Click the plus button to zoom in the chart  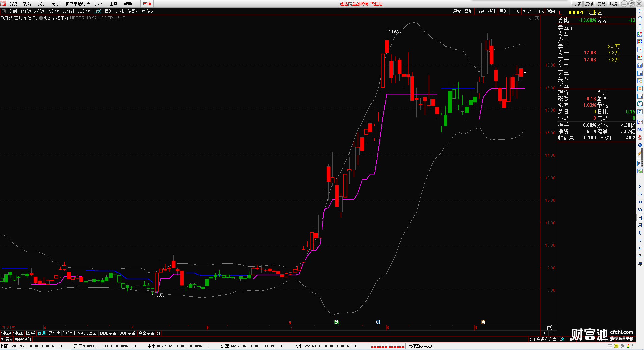click(544, 333)
